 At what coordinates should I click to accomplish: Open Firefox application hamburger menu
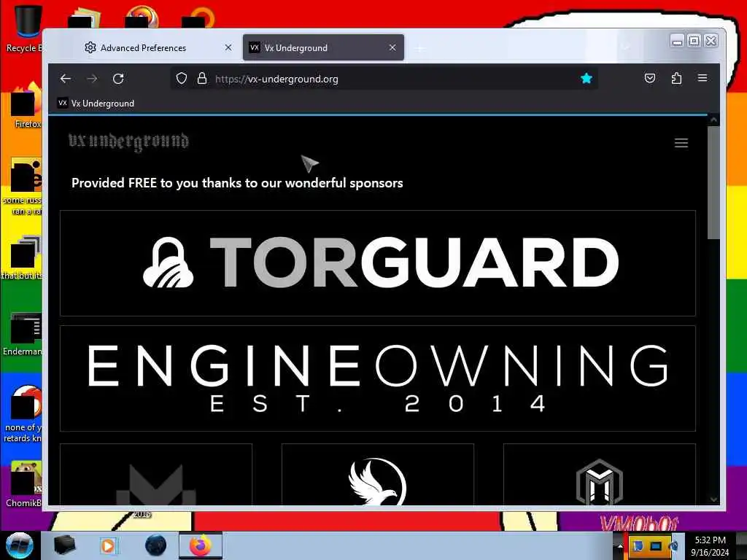703,77
